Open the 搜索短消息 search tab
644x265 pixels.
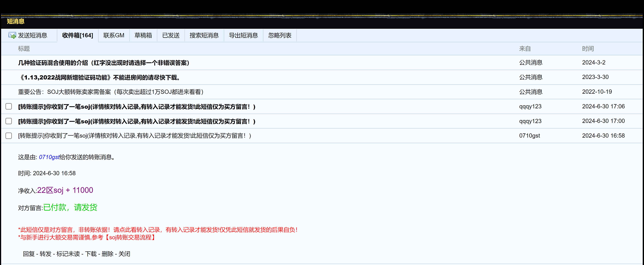(204, 36)
